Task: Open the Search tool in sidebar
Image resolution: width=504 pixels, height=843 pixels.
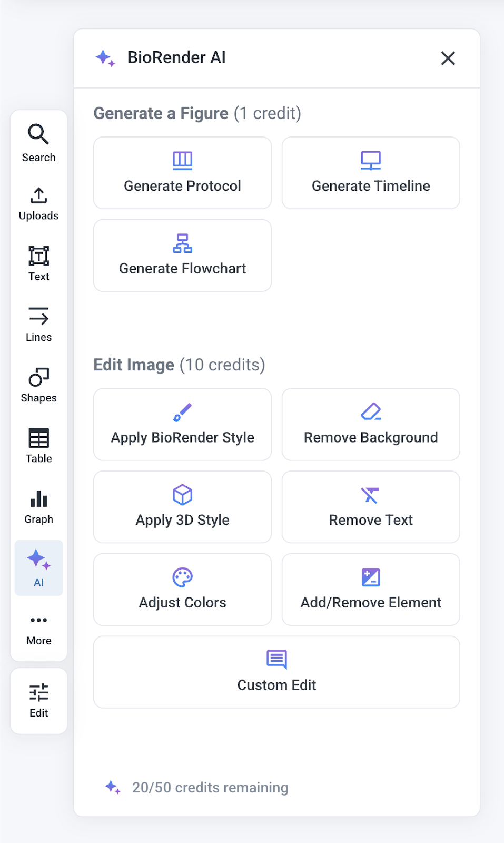Action: click(38, 143)
